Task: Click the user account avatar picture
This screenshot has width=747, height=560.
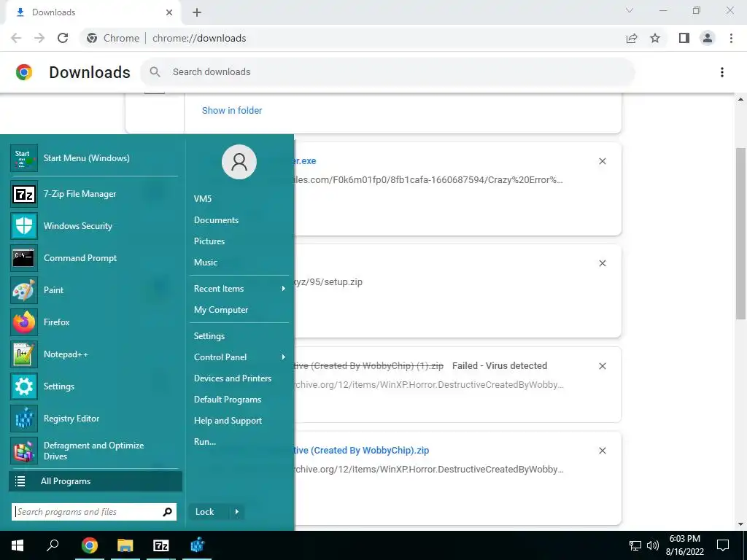Action: pyautogui.click(x=239, y=162)
